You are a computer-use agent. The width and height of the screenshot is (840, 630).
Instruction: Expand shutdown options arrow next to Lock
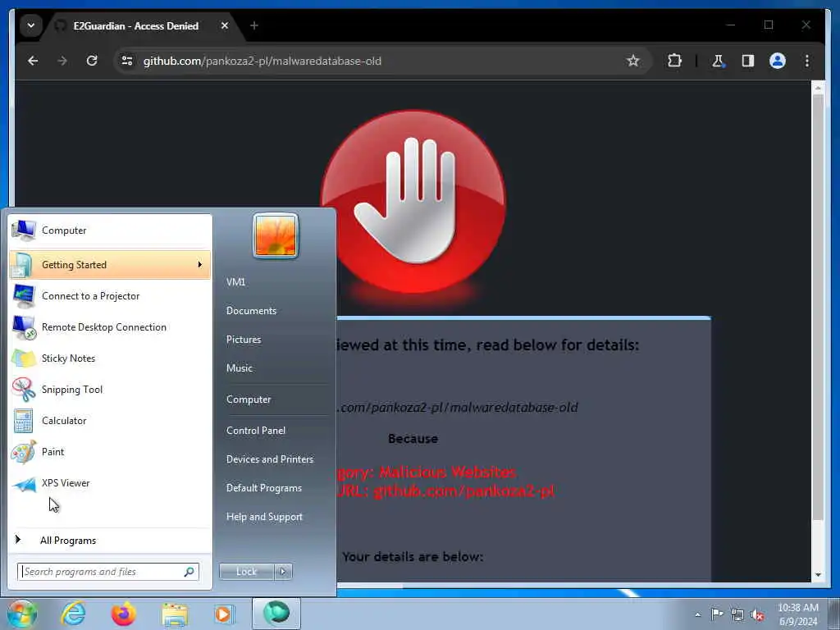coord(283,572)
